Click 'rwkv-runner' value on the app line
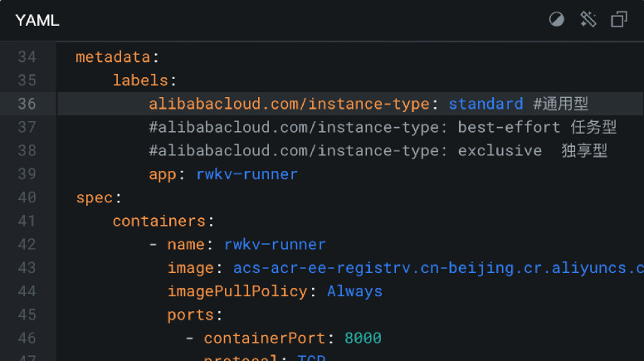The image size is (644, 361). [x=246, y=174]
